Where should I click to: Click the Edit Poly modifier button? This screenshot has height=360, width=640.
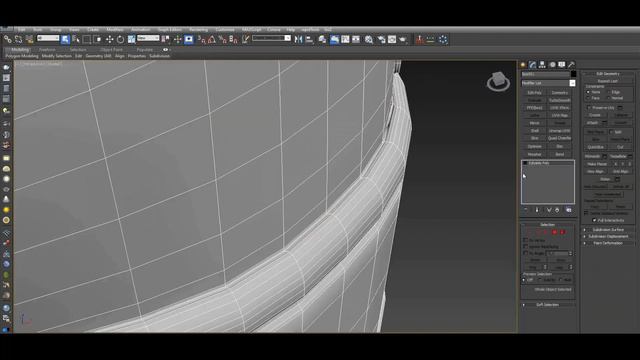click(534, 93)
